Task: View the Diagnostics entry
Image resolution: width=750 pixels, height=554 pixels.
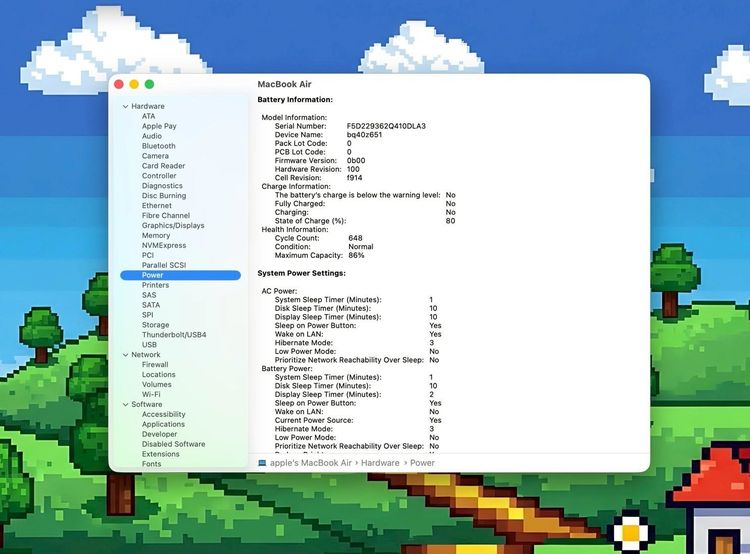Action: 162,186
